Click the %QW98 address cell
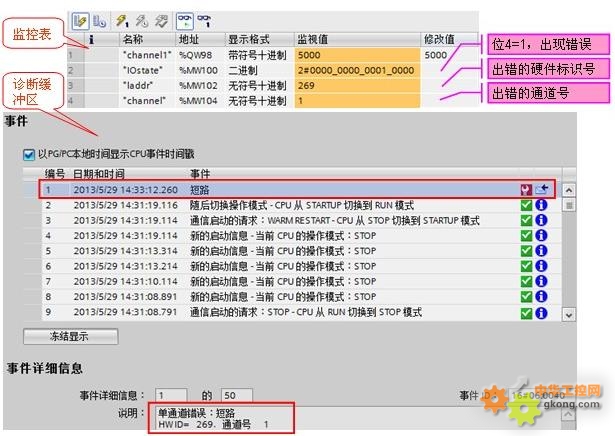615x436 pixels. 200,55
